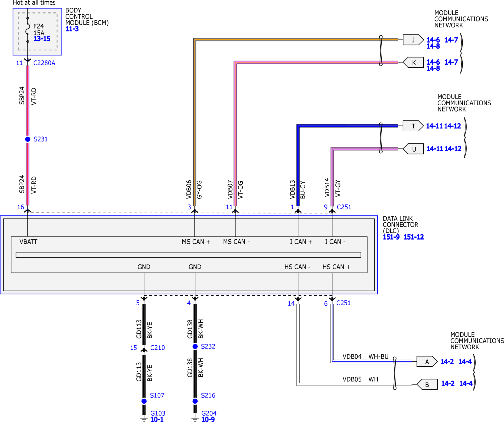504x422 pixels.
Task: Open page reference 11-3 for BCM
Action: (72, 29)
